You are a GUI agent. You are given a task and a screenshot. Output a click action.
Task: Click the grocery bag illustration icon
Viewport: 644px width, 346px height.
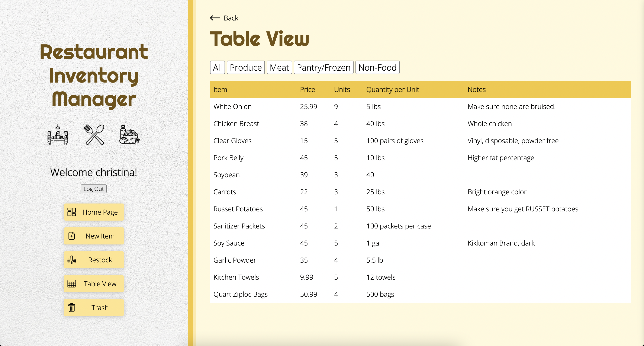(x=129, y=135)
